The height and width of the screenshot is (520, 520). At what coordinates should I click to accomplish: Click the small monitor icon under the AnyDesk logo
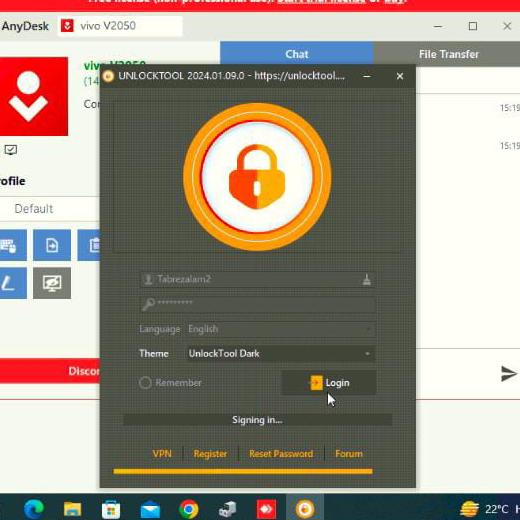(x=11, y=150)
